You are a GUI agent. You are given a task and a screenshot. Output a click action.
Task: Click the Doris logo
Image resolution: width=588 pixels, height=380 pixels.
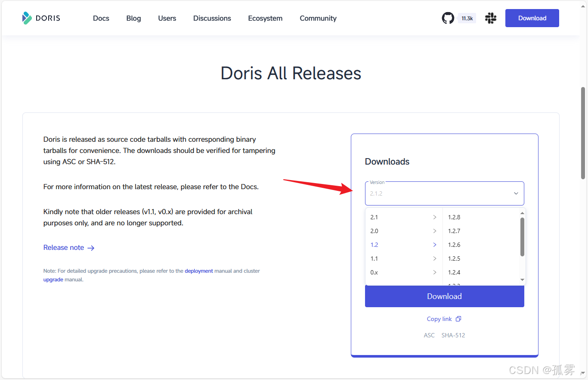pos(41,18)
